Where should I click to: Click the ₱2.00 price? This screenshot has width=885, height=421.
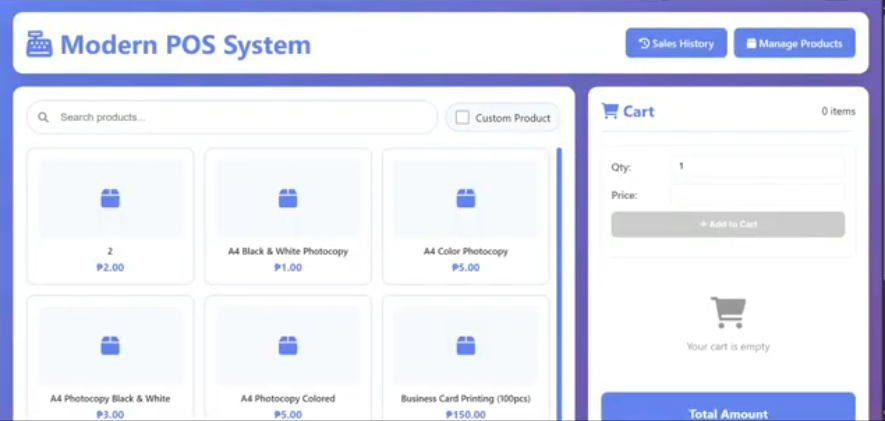110,267
